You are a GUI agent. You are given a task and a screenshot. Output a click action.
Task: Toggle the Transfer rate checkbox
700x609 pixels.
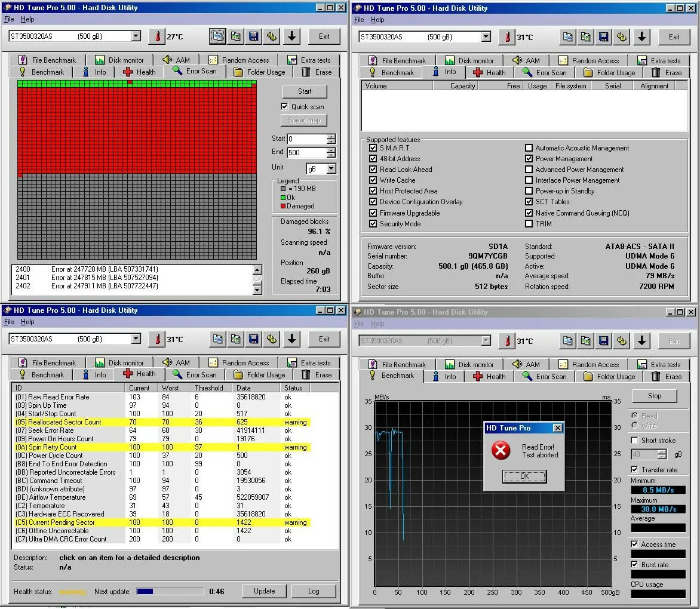pos(634,469)
